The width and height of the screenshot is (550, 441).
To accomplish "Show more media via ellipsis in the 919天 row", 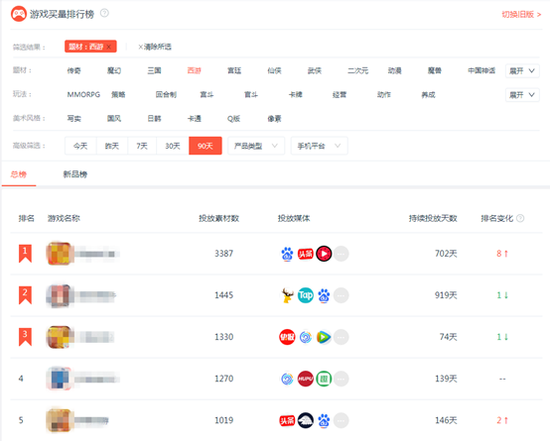I will click(341, 295).
